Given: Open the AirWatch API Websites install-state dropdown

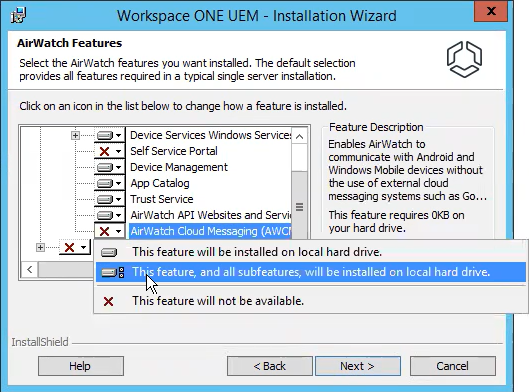Looking at the screenshot, I should 110,215.
